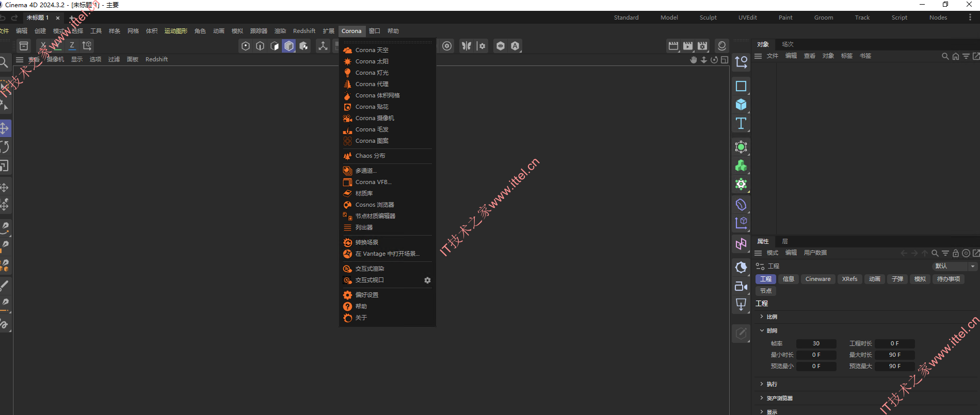Click the 最大时长 value field
The height and width of the screenshot is (415, 980).
click(x=894, y=355)
